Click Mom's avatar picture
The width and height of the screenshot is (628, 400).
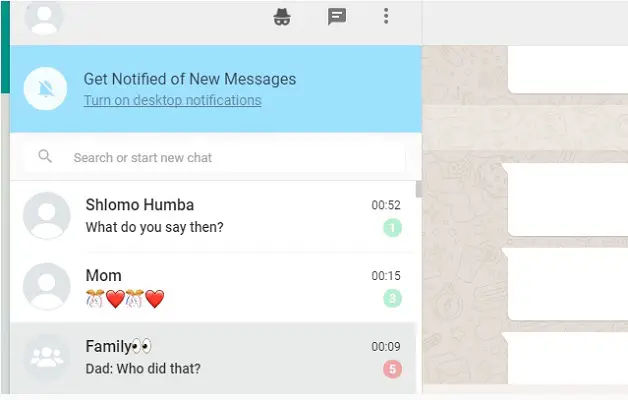click(47, 287)
